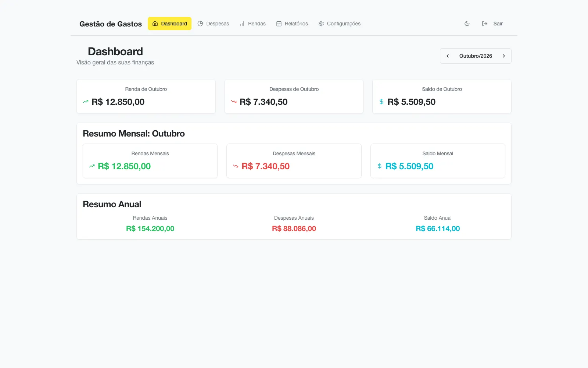Open the Rendas tab

252,24
